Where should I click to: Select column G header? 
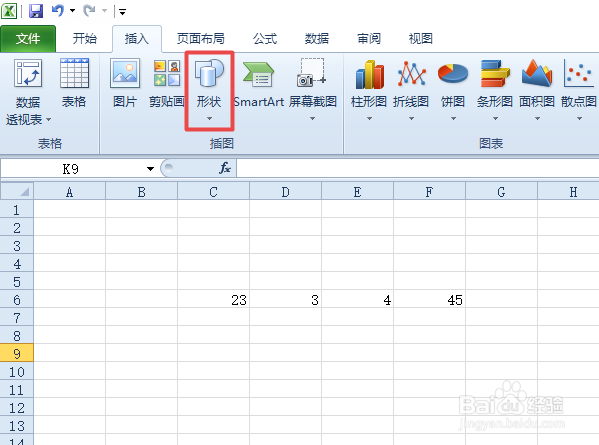[501, 192]
